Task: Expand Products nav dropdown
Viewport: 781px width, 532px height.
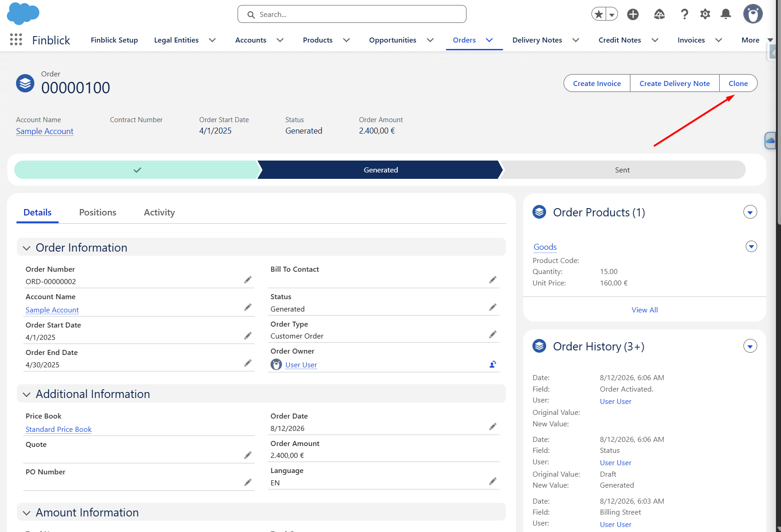Action: pyautogui.click(x=347, y=40)
